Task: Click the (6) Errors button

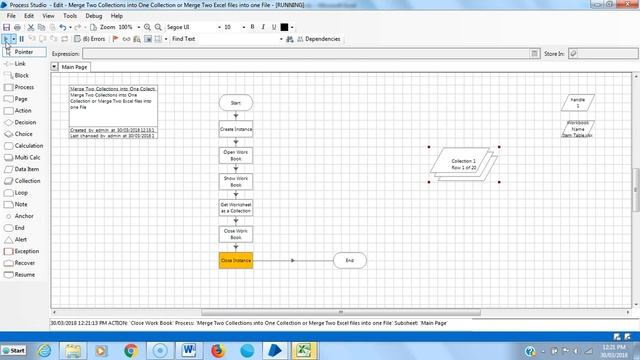Action: (x=90, y=39)
